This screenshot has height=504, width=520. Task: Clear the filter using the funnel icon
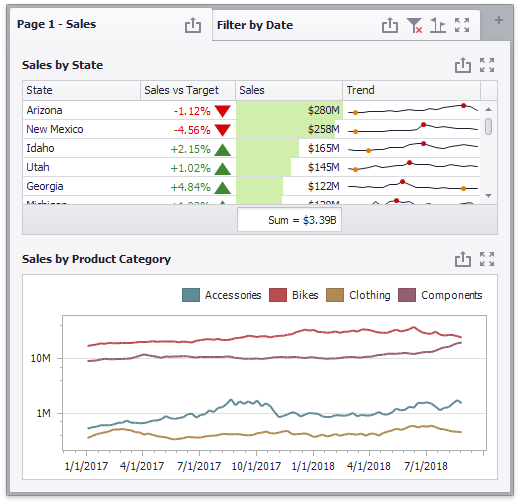pos(414,25)
